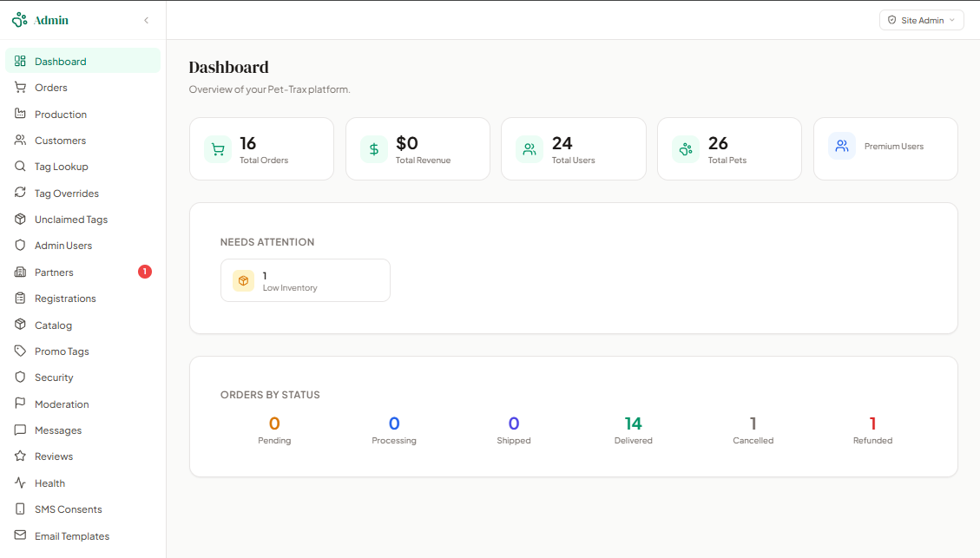Click the 26 Total Pets value

(x=718, y=143)
